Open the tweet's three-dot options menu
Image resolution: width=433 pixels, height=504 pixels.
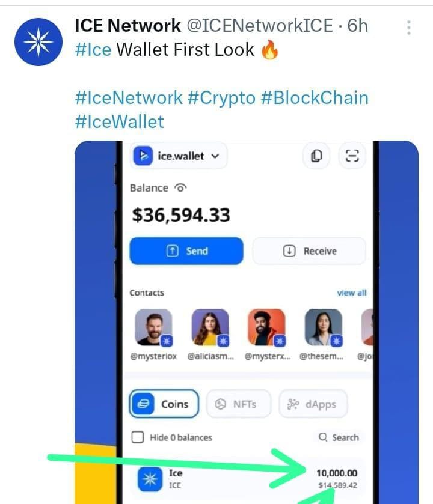pos(408,28)
